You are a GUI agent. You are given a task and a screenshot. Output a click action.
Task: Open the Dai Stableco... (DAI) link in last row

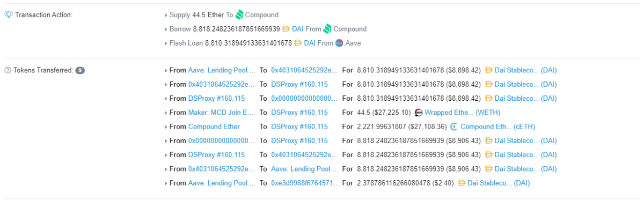coord(499,183)
